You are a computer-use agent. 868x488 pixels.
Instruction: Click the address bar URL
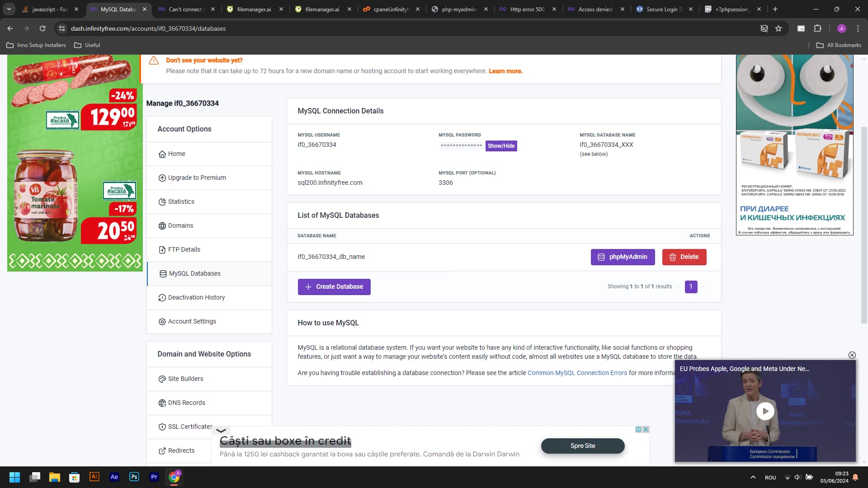pos(148,28)
